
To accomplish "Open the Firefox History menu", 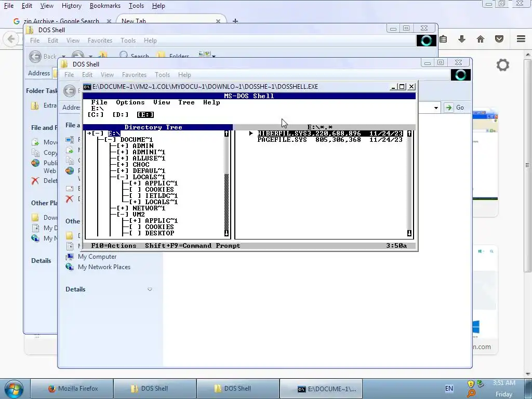I will coord(72,6).
